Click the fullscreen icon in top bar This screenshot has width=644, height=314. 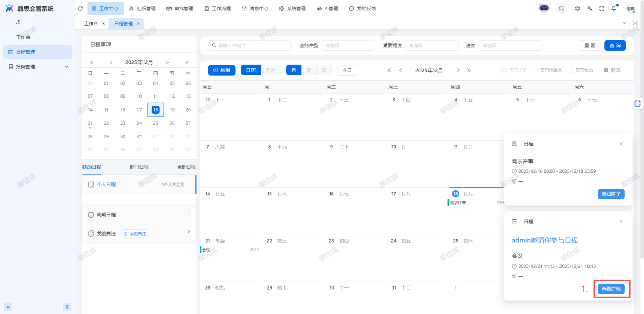[x=602, y=8]
